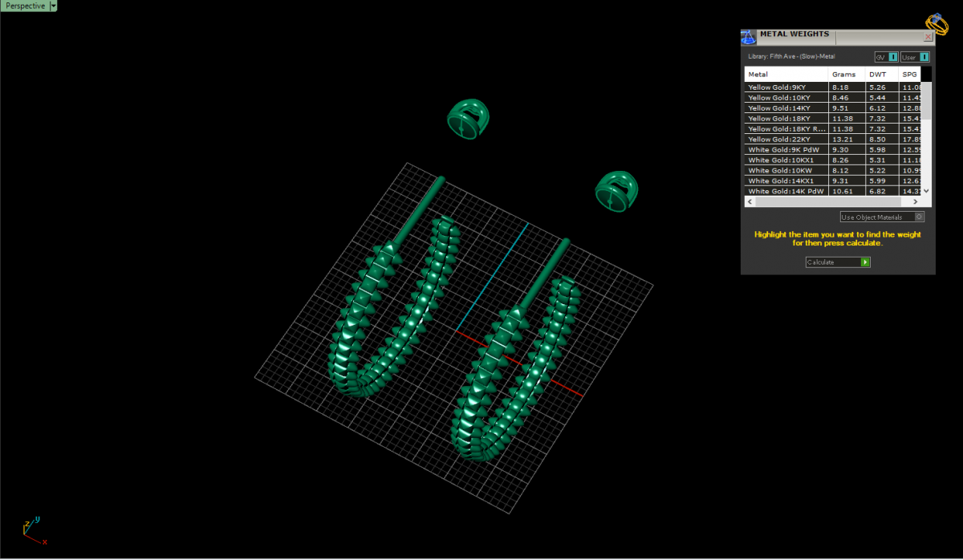Screen dimensions: 963x560
Task: Click the Metal Weights title tab
Action: point(794,35)
